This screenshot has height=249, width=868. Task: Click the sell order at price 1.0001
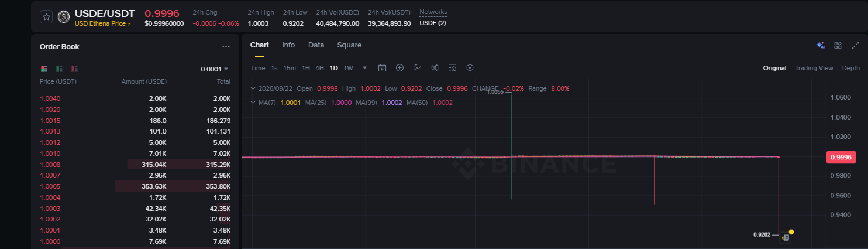pos(135,230)
